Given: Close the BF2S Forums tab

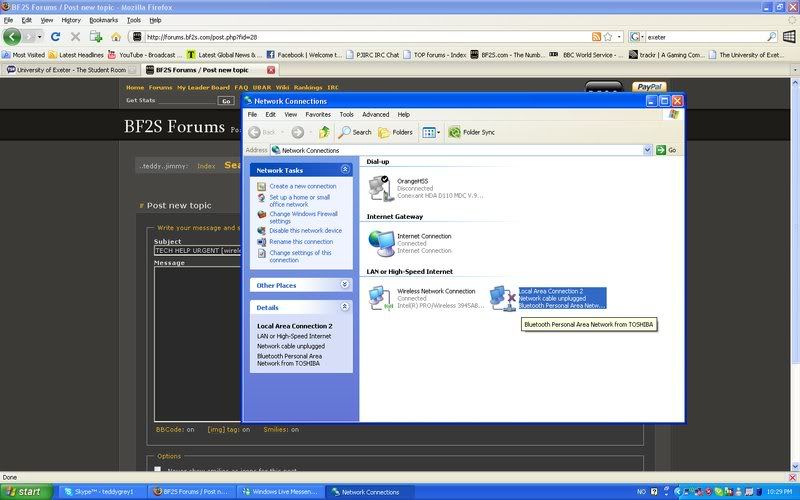Looking at the screenshot, I should pyautogui.click(x=271, y=70).
